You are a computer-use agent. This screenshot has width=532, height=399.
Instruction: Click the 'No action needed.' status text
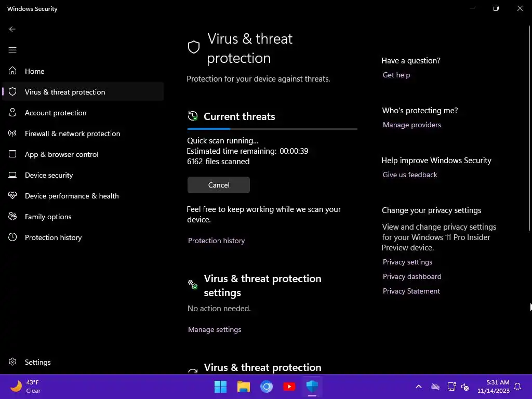point(219,309)
